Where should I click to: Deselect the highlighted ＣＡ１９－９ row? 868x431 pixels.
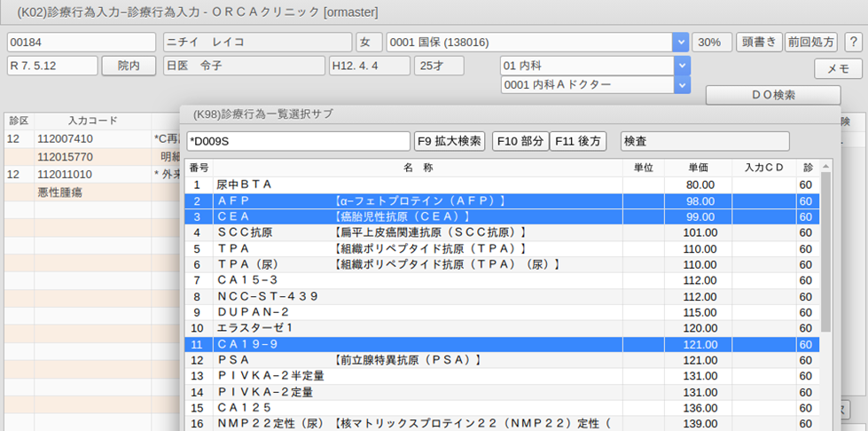[x=417, y=344]
